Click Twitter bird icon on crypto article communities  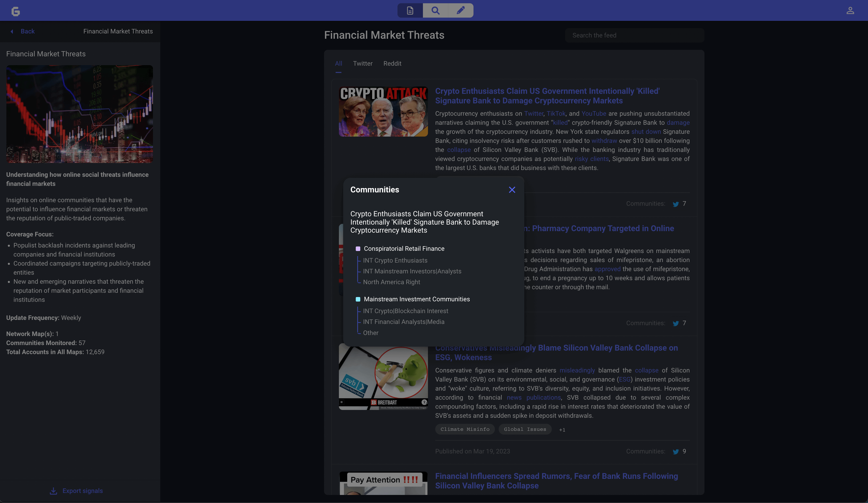(676, 204)
